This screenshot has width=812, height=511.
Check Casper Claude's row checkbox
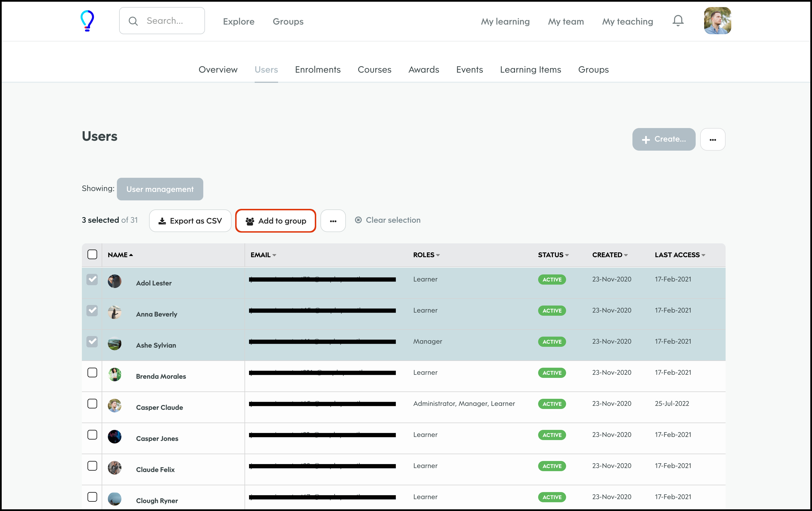tap(92, 404)
